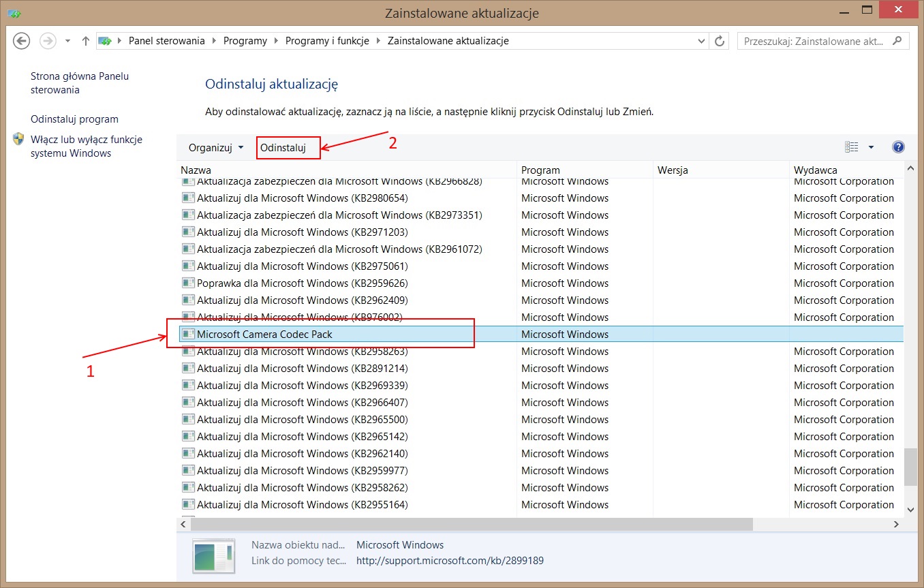Click Programy i funkcje breadcrumb

point(326,41)
